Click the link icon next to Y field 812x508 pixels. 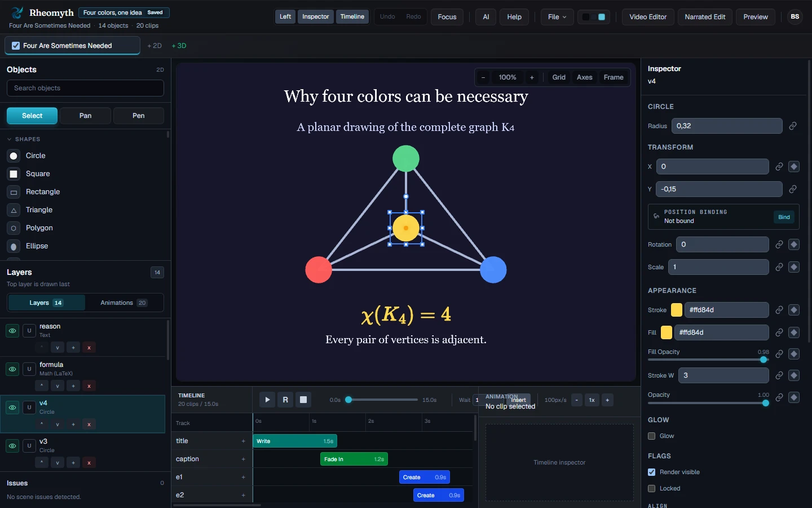click(x=793, y=189)
